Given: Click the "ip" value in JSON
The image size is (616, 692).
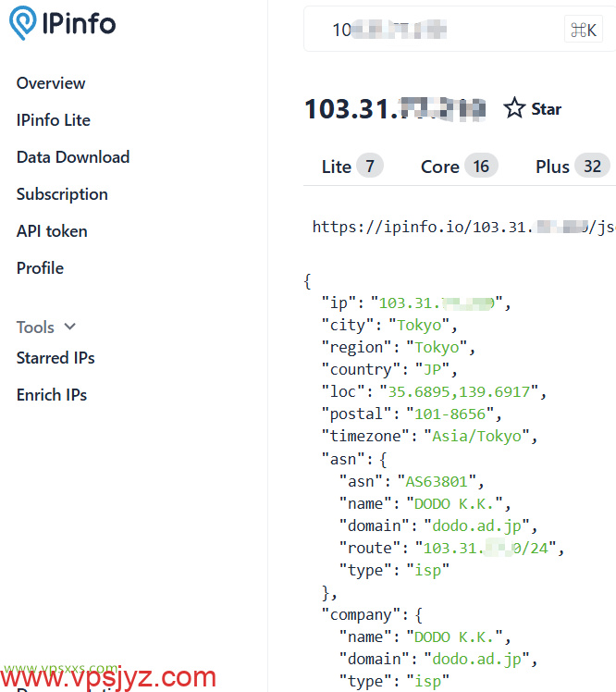Looking at the screenshot, I should (437, 303).
